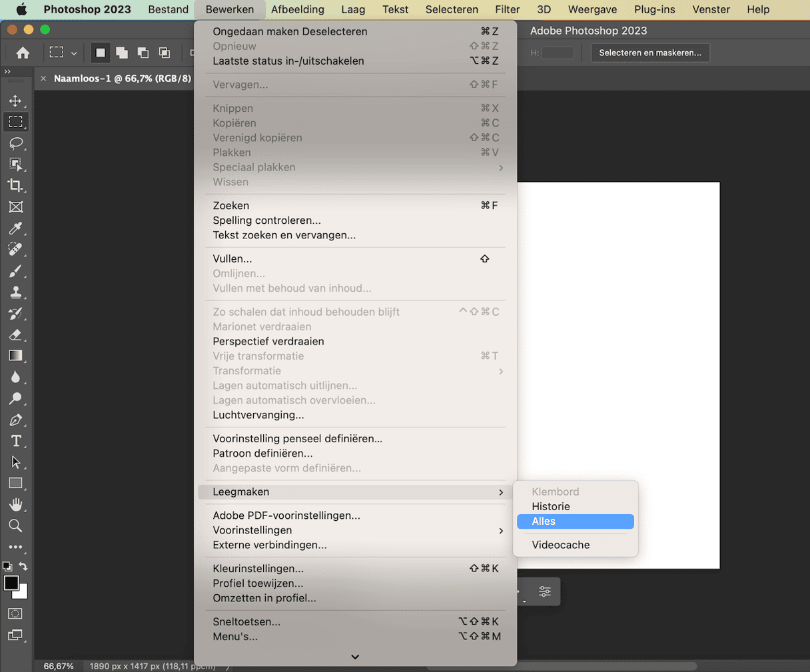Enable Intersect with selection mode
Screen dimensions: 810x672
click(x=165, y=53)
